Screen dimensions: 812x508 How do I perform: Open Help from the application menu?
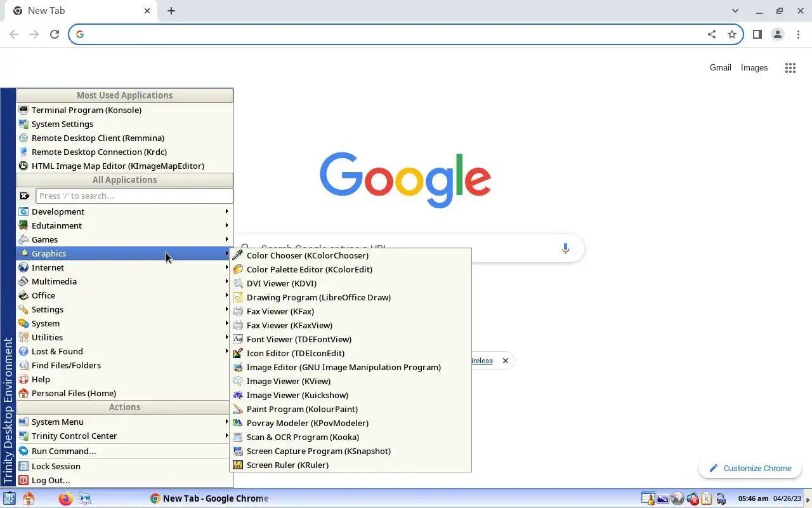click(124, 379)
